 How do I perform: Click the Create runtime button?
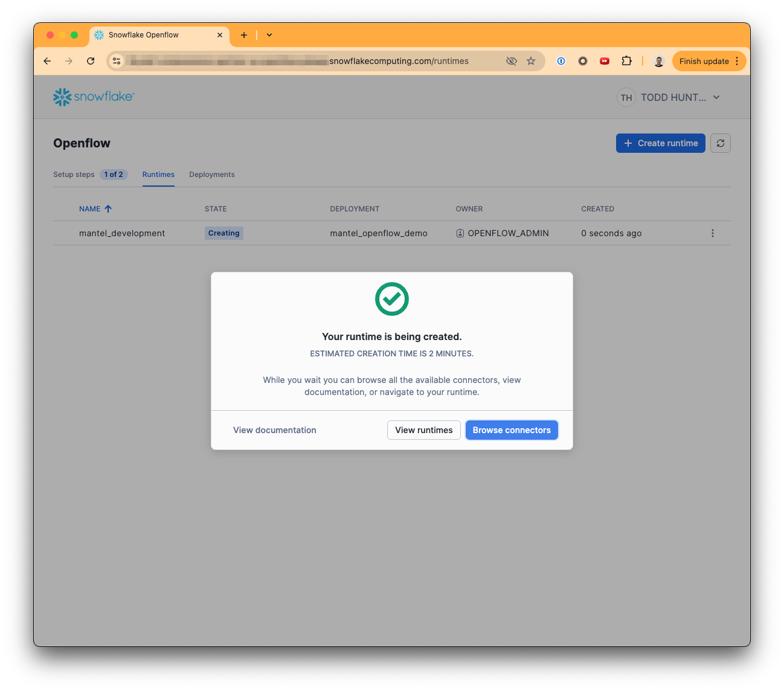[661, 143]
